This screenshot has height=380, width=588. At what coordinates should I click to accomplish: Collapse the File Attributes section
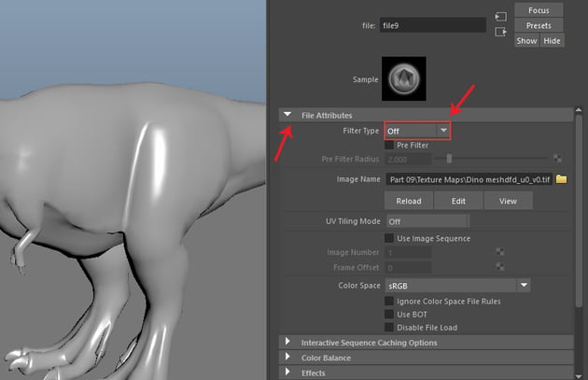coord(287,115)
